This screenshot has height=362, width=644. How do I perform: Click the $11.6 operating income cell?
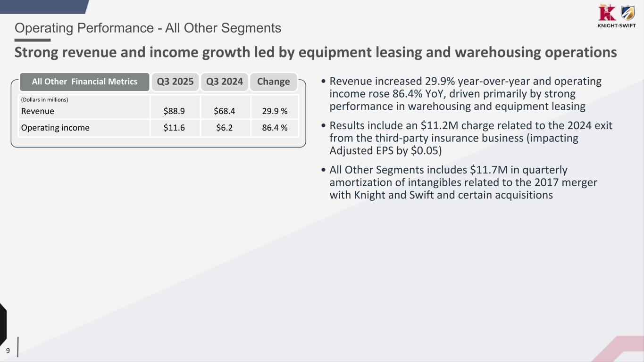[x=174, y=128]
